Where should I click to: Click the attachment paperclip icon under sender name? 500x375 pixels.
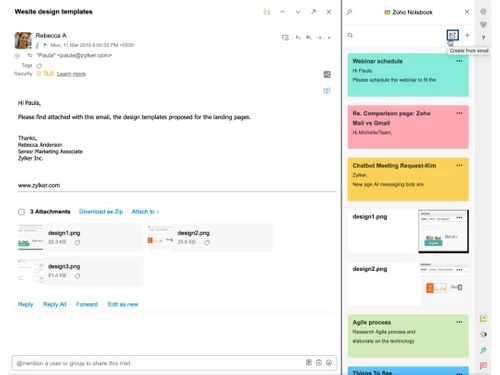pos(37,45)
